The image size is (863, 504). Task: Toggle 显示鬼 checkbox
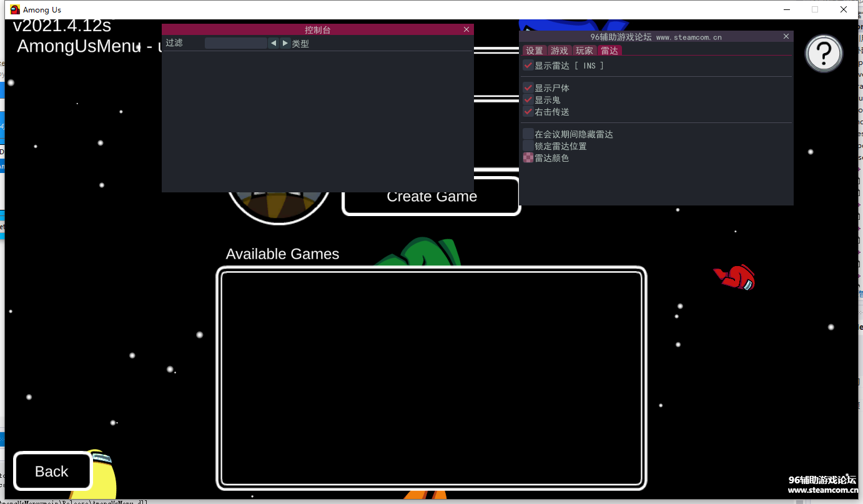click(528, 100)
